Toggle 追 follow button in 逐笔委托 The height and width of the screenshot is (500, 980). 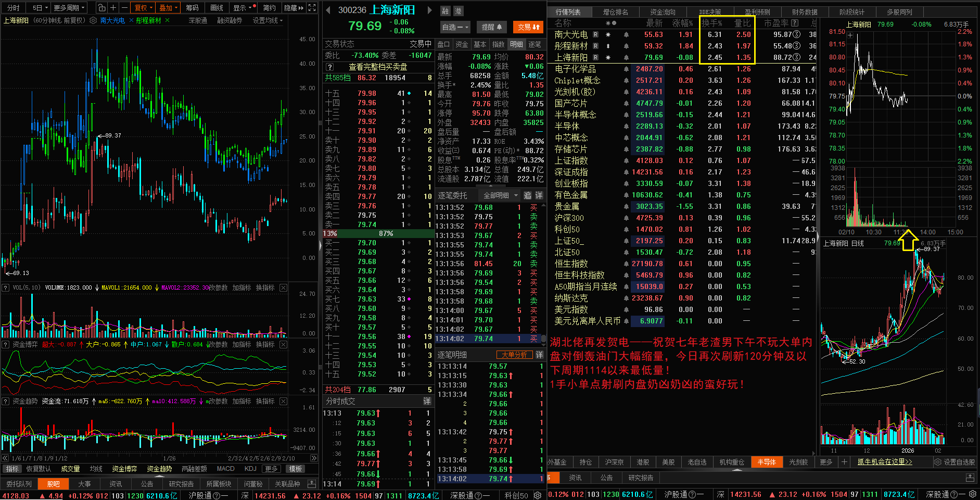coord(527,195)
